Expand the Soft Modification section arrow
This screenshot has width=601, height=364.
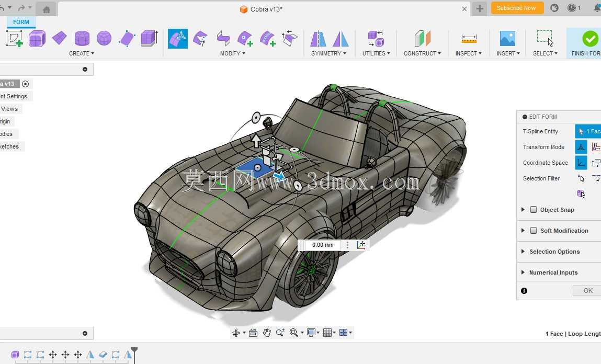523,230
